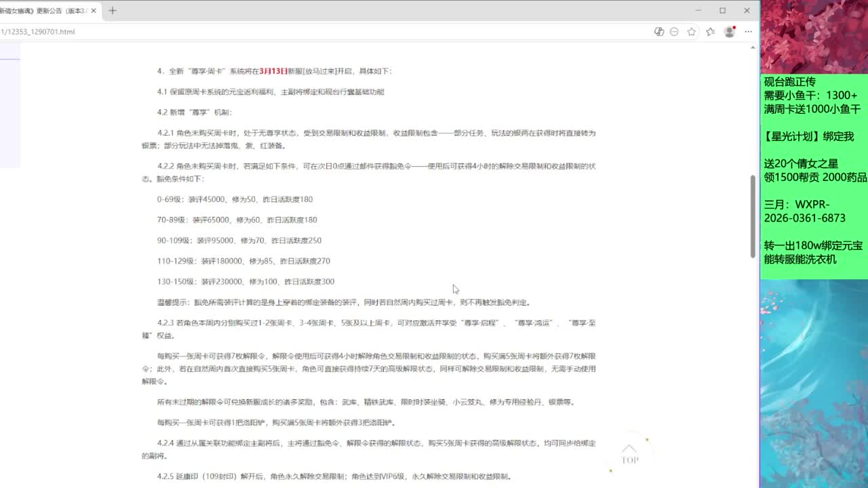Click the paragraph starting '4.2.2 角色未购买周卡时'
Image resolution: width=868 pixels, height=488 pixels.
click(369, 173)
